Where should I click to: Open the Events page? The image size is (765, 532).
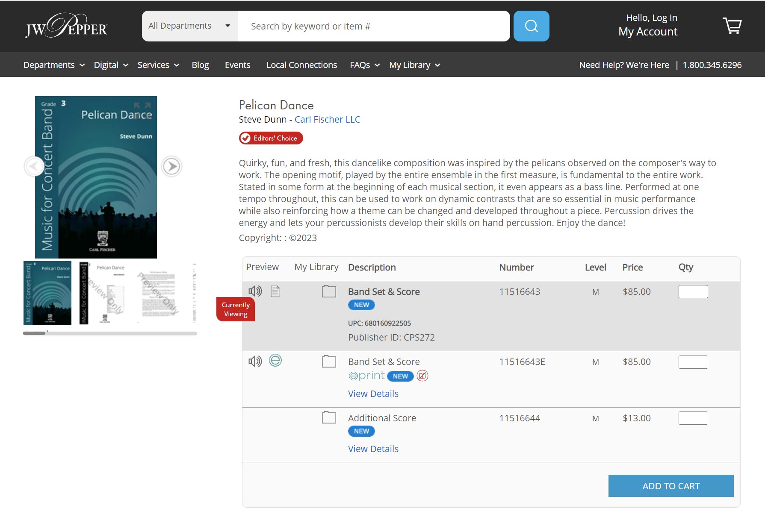[238, 65]
